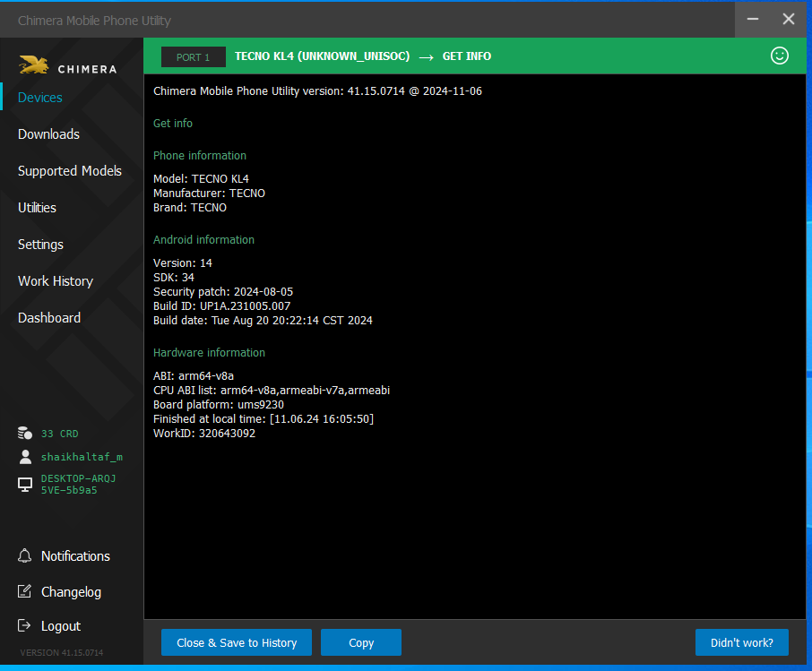This screenshot has height=671, width=812.
Task: Click the smiley face status icon
Action: tap(779, 56)
